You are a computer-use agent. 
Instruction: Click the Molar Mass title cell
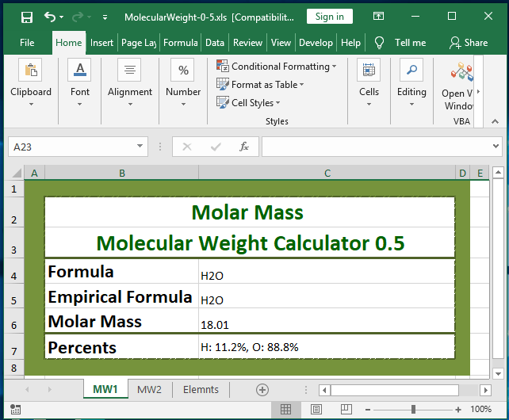point(250,212)
